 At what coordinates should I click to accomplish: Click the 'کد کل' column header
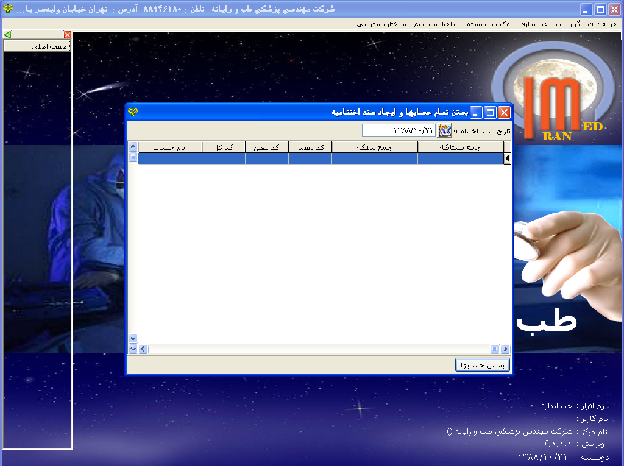point(224,147)
